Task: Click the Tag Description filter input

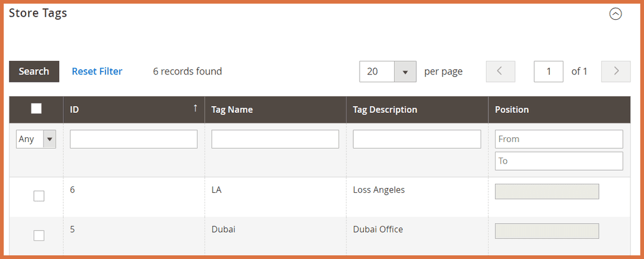Action: pos(417,139)
